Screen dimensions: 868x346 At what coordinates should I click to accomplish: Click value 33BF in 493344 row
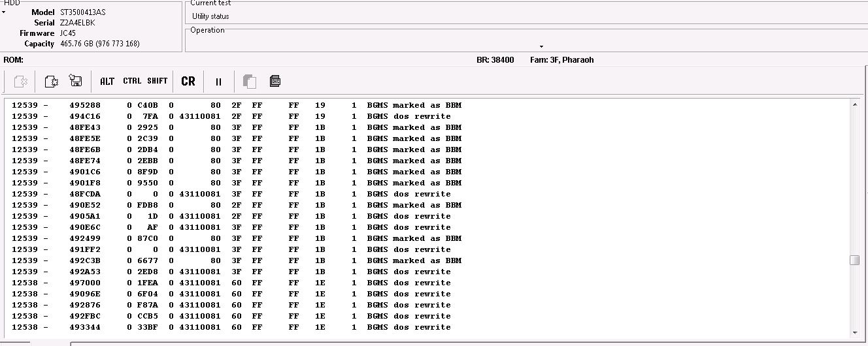coord(148,327)
